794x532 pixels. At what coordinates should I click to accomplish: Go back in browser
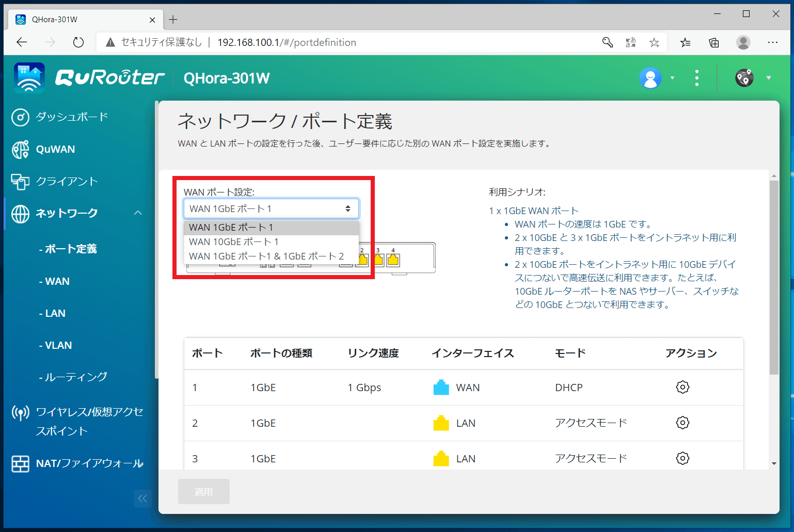[x=22, y=42]
